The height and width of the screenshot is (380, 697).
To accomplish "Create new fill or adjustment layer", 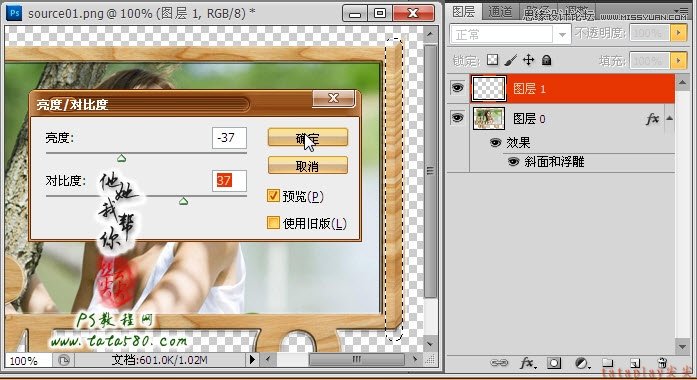I will (581, 363).
